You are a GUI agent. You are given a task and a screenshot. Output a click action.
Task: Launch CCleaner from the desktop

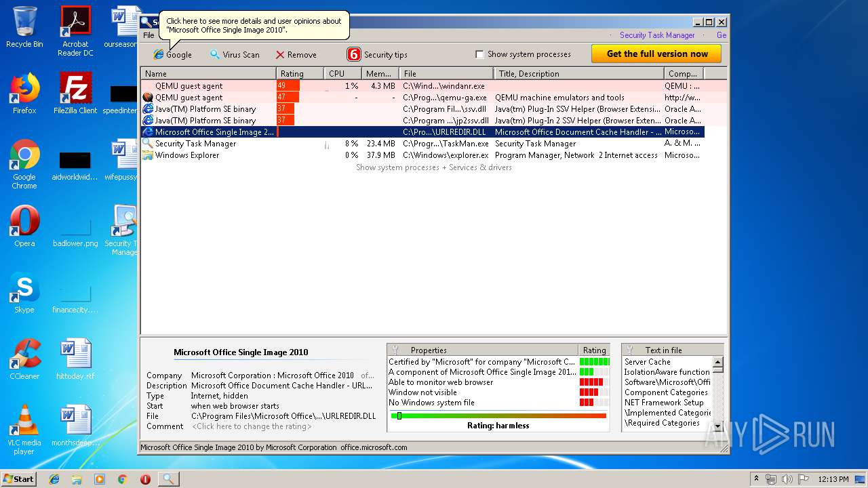coord(24,359)
